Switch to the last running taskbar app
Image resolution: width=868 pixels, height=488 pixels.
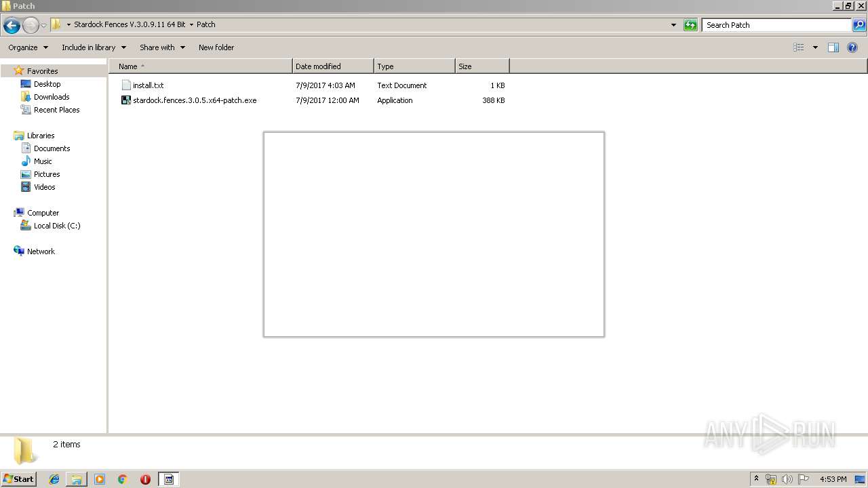click(x=169, y=479)
